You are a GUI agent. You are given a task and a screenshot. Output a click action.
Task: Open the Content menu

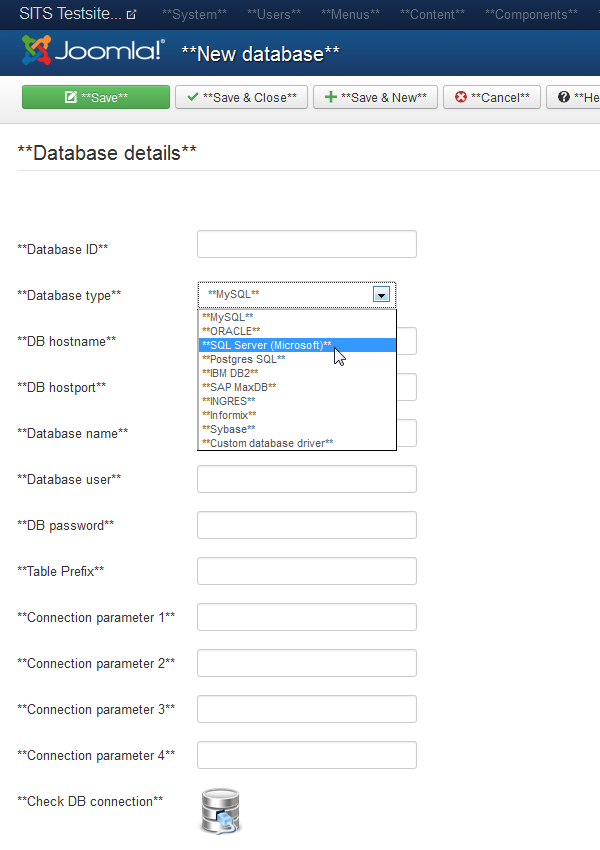click(432, 15)
